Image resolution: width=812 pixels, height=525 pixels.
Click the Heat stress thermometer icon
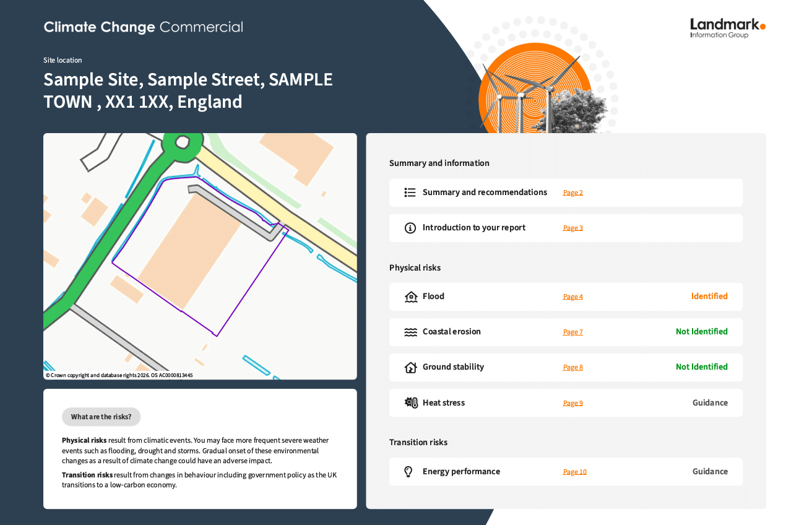pyautogui.click(x=411, y=402)
